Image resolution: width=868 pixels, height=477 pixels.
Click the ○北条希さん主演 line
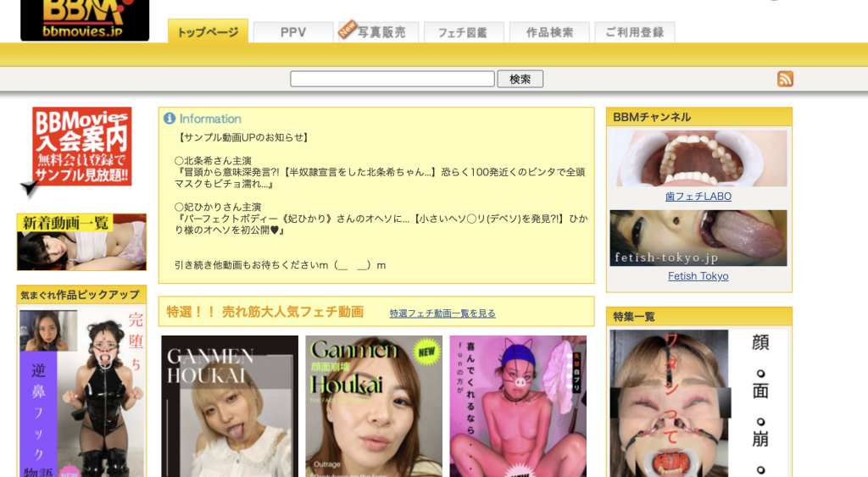tap(213, 160)
